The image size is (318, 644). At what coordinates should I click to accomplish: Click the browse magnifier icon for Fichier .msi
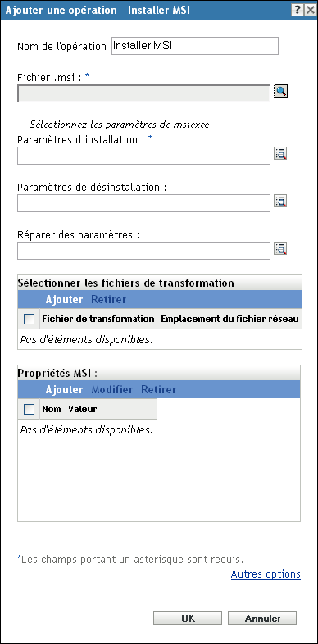281,91
